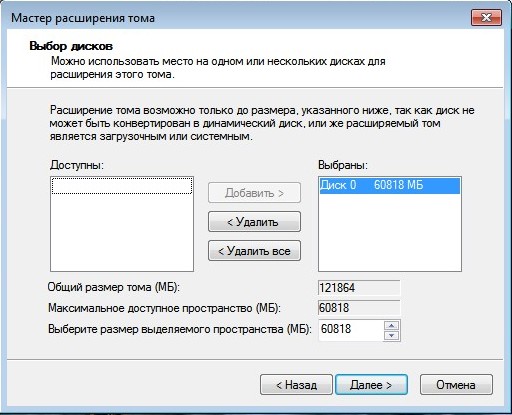Focus the Выберите размер выделяемого пространства input
Screen dimensions: 512x415
click(x=351, y=329)
